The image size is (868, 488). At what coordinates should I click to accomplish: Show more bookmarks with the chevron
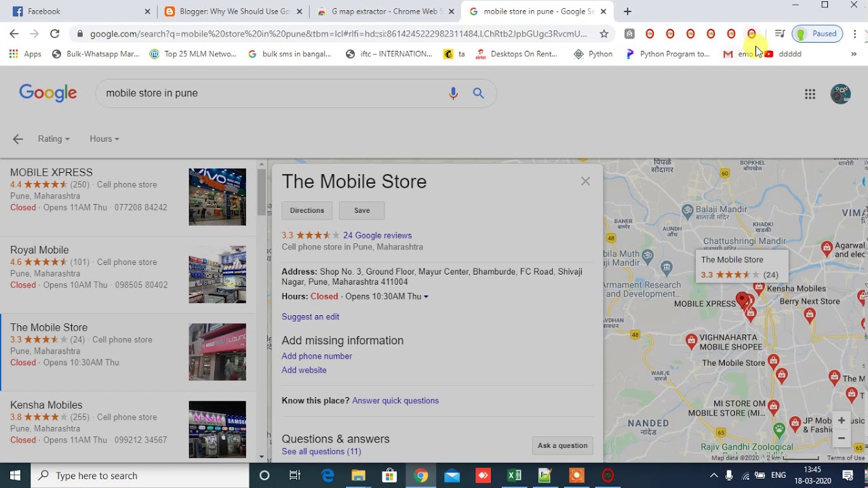854,54
